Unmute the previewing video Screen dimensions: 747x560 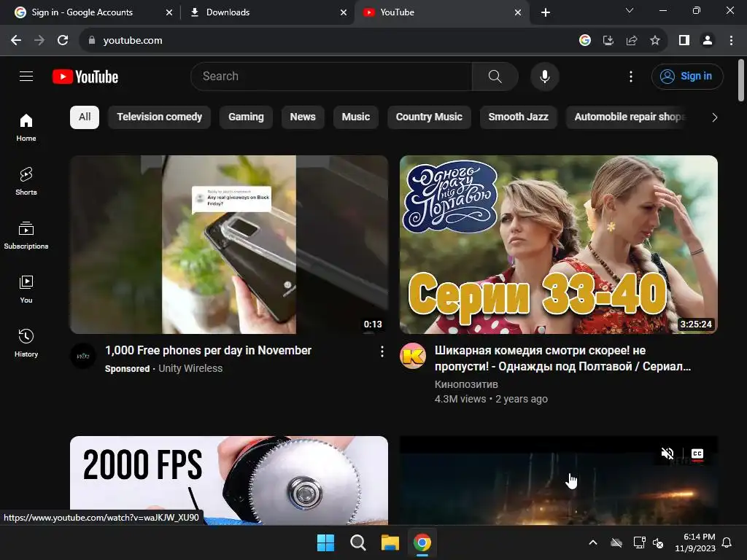pos(667,454)
